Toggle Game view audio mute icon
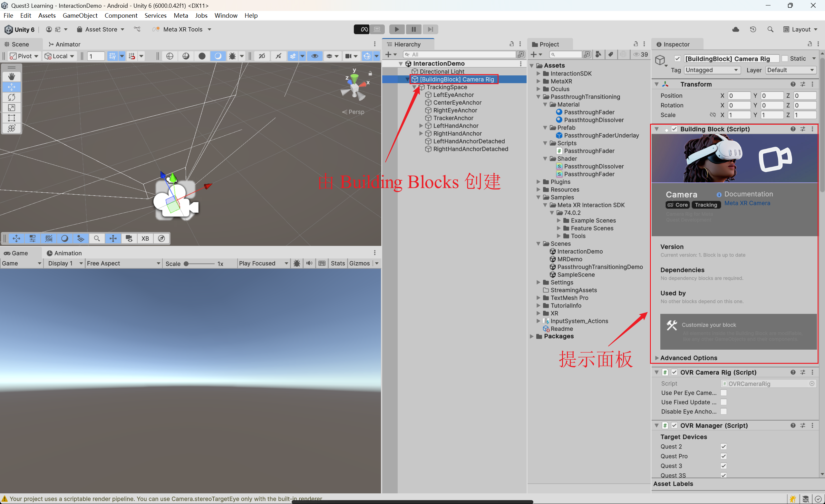The width and height of the screenshot is (825, 504). pyautogui.click(x=309, y=263)
